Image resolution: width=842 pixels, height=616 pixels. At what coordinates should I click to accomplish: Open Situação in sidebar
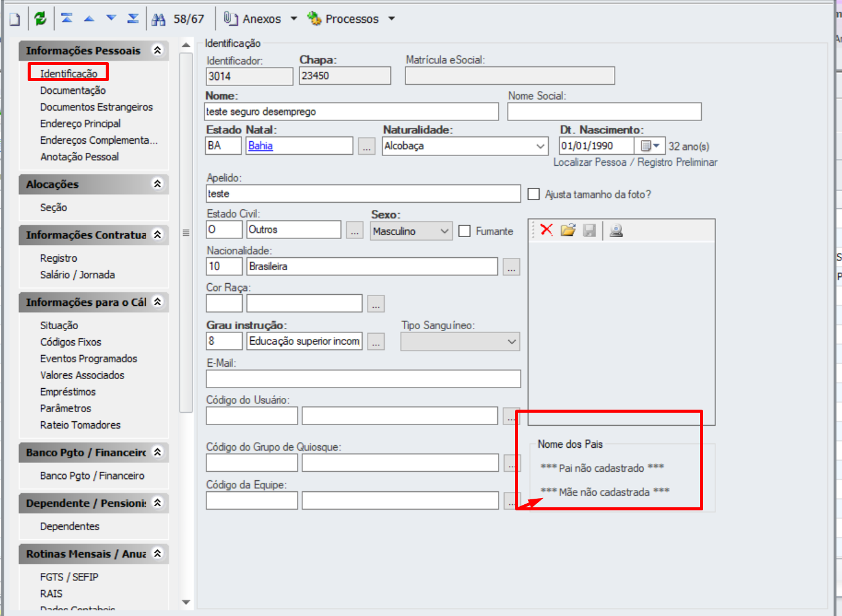click(x=59, y=325)
